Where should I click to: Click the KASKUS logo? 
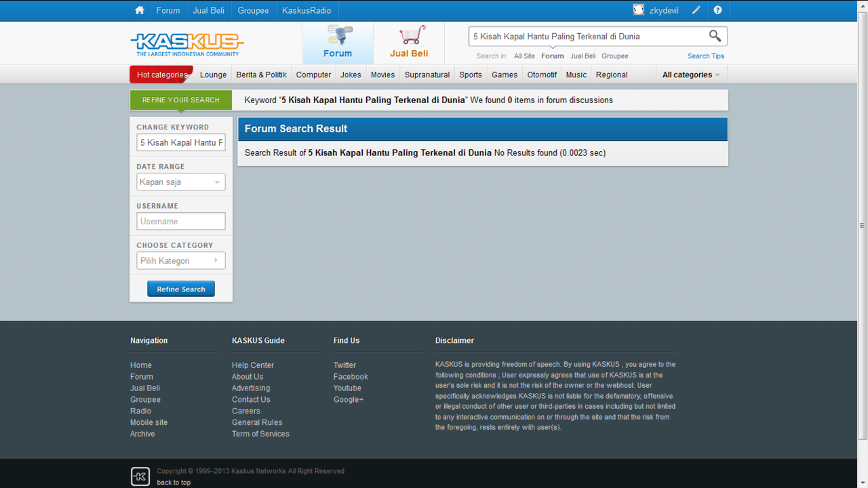[186, 43]
